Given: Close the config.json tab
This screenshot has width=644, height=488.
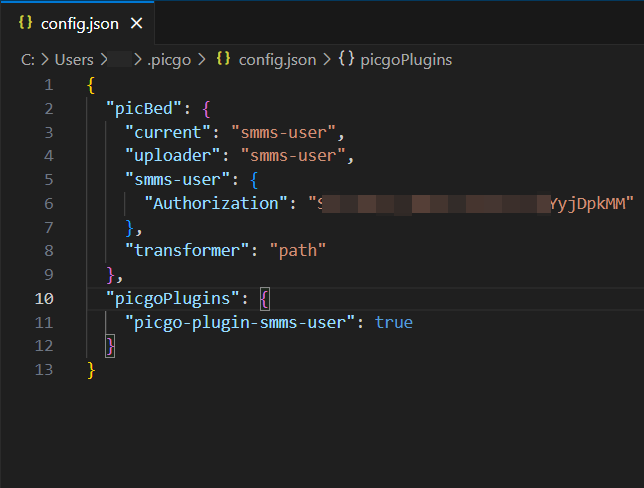Looking at the screenshot, I should point(136,23).
